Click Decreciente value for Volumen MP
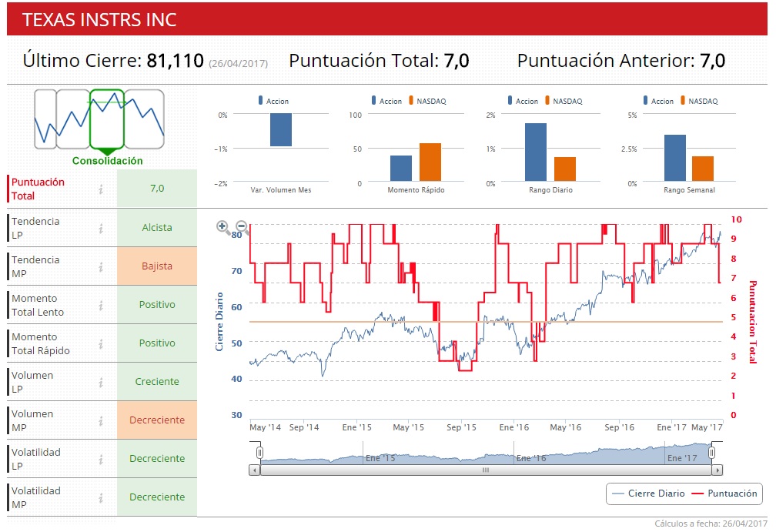 (157, 420)
